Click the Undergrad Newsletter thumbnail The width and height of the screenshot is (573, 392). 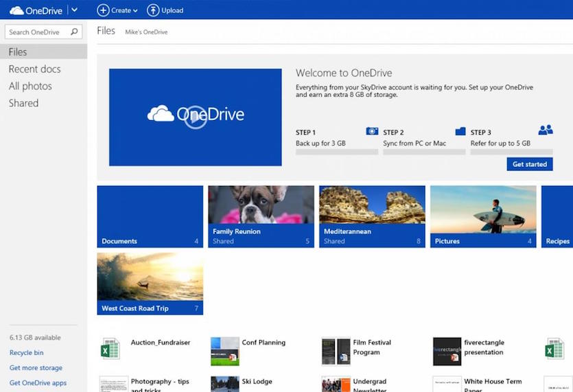pos(336,384)
